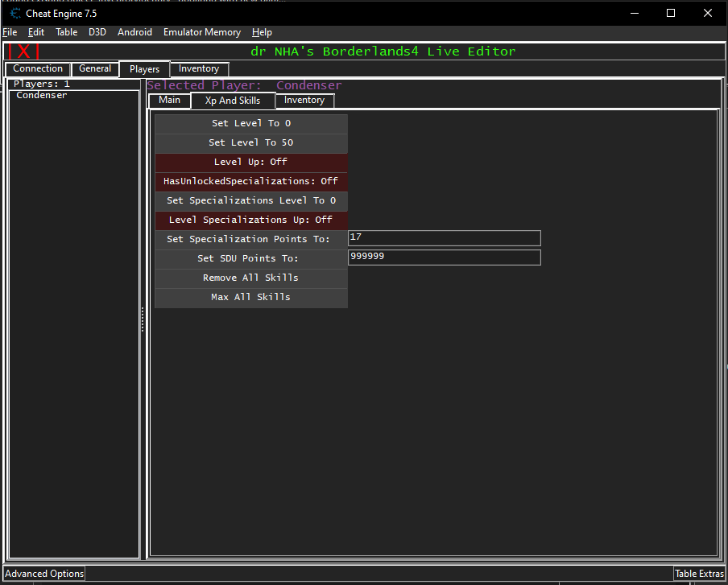Click the Set Level To 50 button

(251, 143)
